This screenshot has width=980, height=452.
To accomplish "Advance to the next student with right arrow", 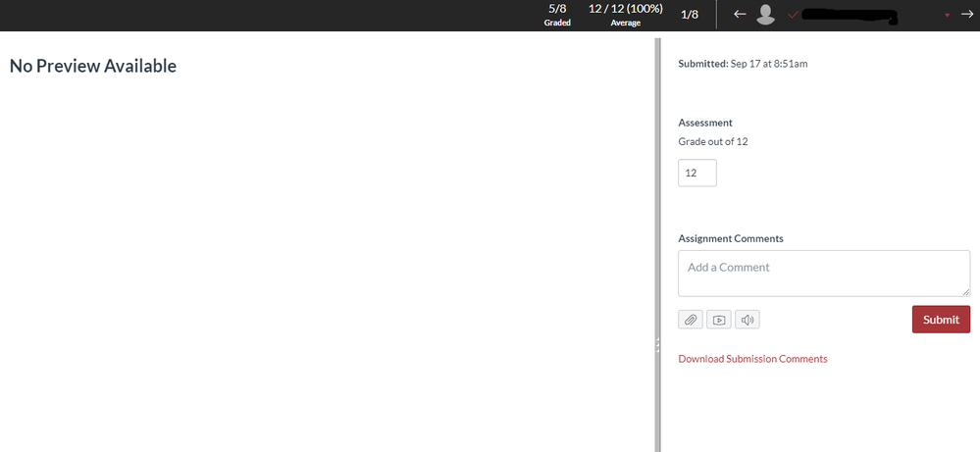I will 966,15.
